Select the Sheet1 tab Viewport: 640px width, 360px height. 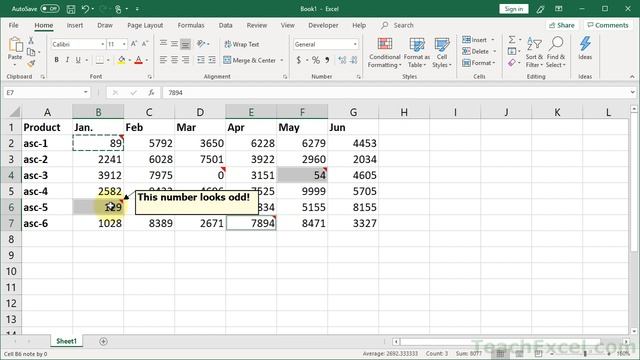click(x=66, y=341)
